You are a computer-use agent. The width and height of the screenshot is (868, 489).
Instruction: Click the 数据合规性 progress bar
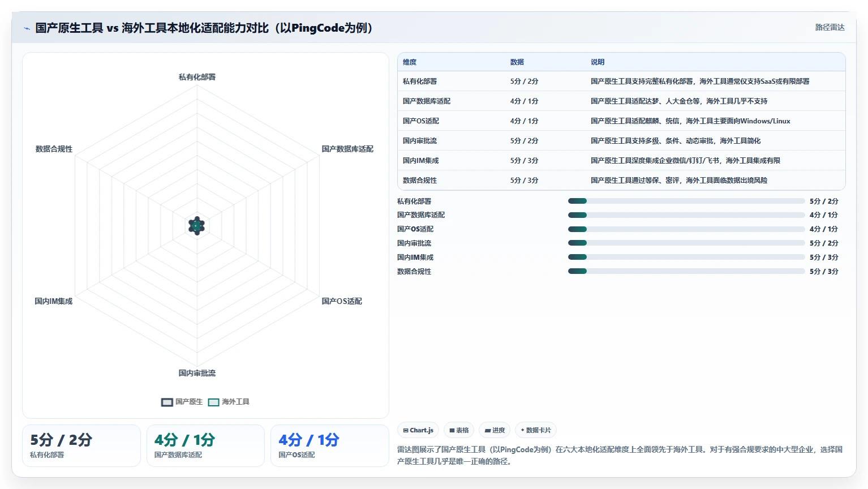pos(686,272)
